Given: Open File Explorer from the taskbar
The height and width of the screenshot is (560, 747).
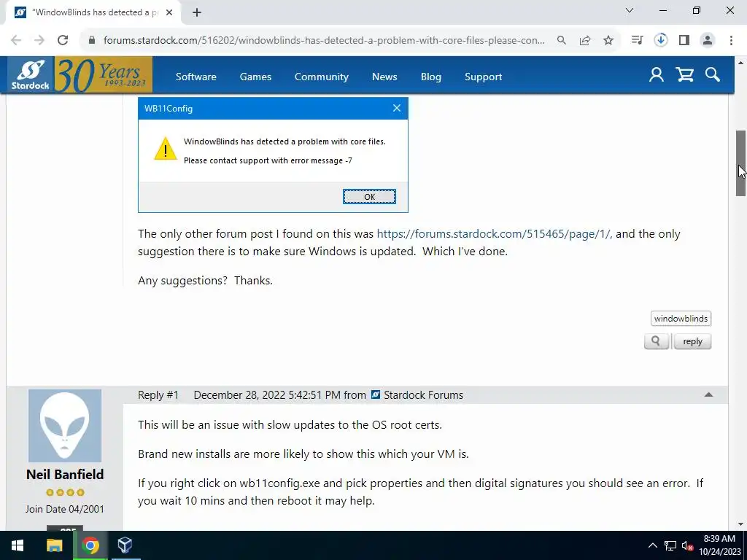Looking at the screenshot, I should click(54, 545).
